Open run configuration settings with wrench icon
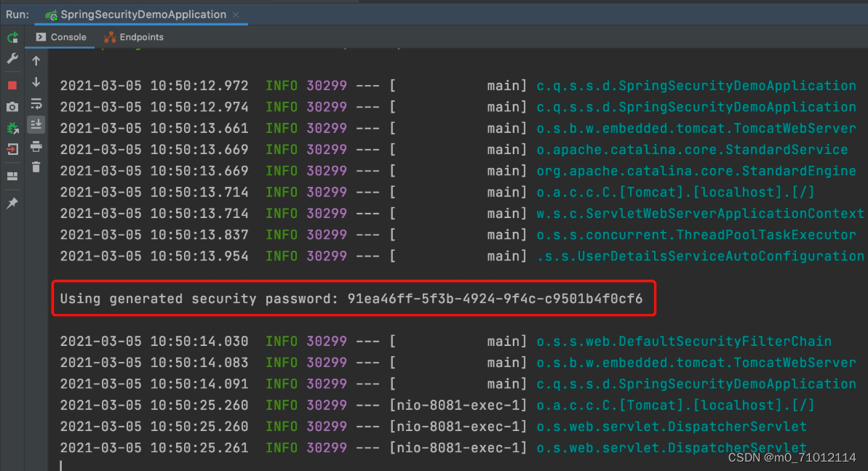 tap(12, 59)
